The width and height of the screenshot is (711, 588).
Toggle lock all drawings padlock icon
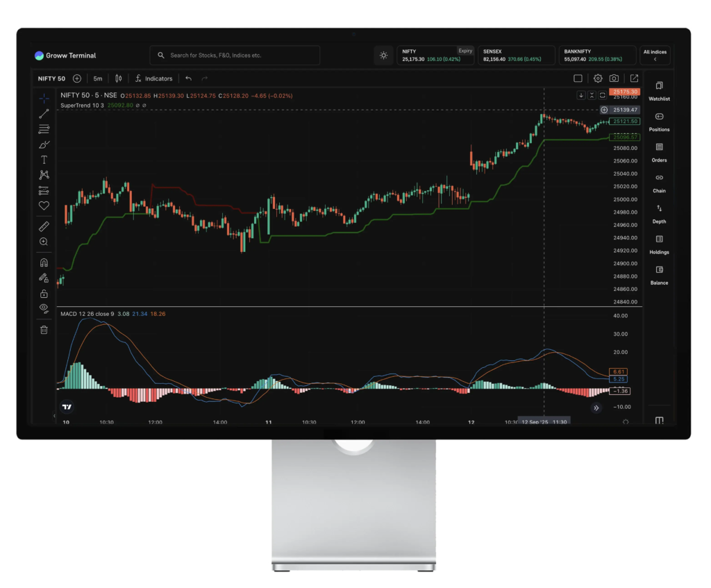(44, 293)
